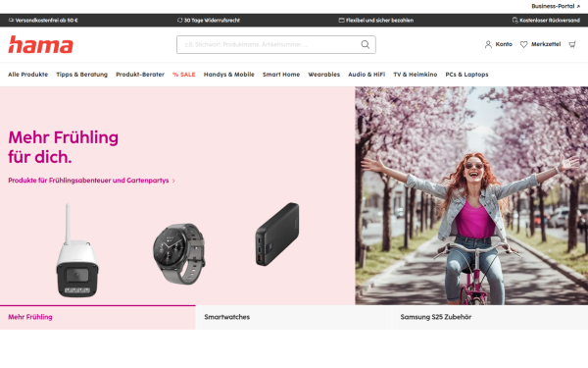
Task: Click the Kostenloser Rückversand icon
Action: pyautogui.click(x=514, y=21)
